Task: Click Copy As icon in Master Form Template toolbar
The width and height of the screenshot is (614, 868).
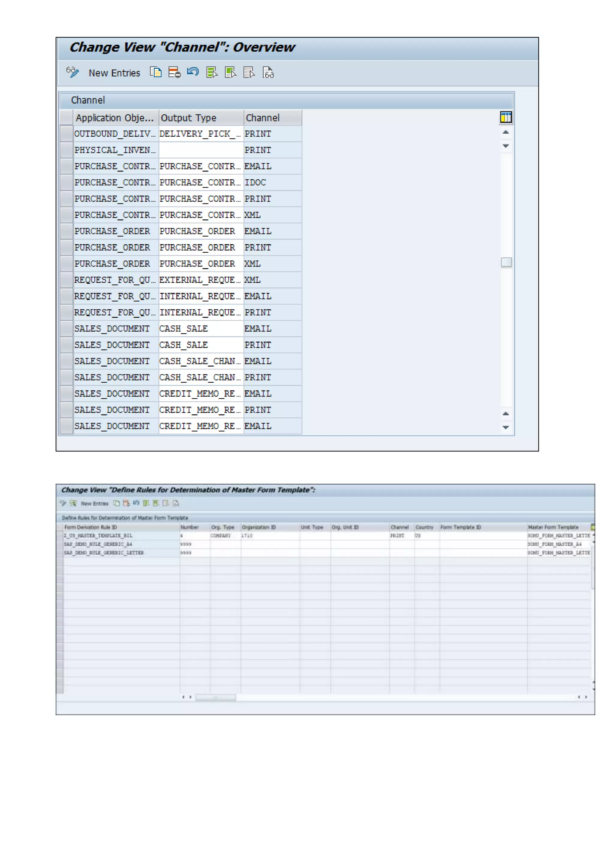Action: pyautogui.click(x=117, y=503)
